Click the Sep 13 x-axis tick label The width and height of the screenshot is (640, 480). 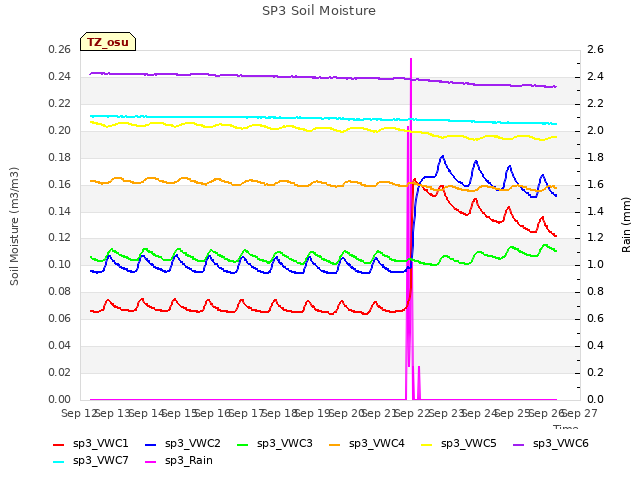point(113,413)
